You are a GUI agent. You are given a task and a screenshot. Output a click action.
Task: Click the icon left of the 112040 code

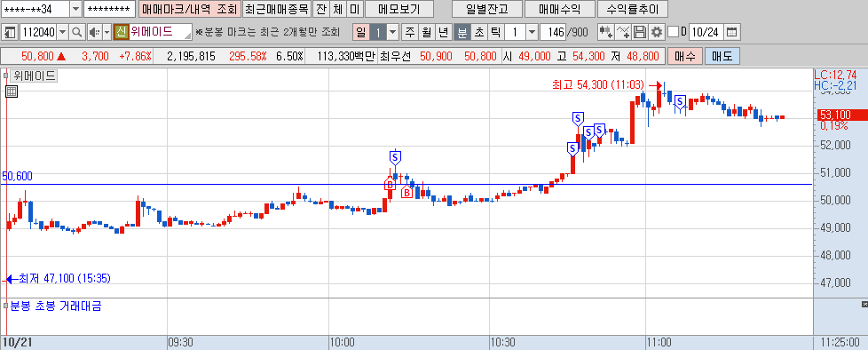coord(10,32)
